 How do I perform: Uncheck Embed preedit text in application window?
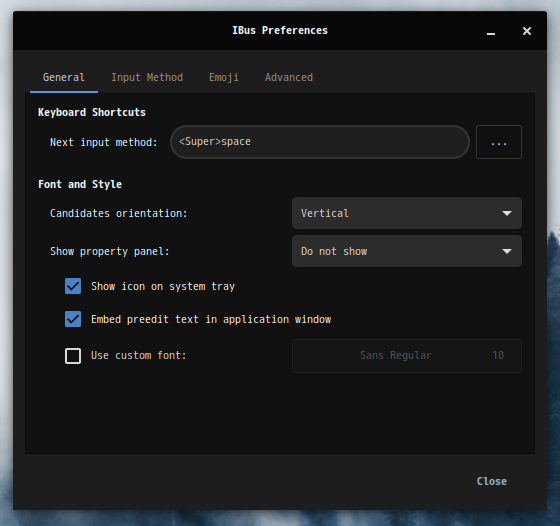point(73,319)
